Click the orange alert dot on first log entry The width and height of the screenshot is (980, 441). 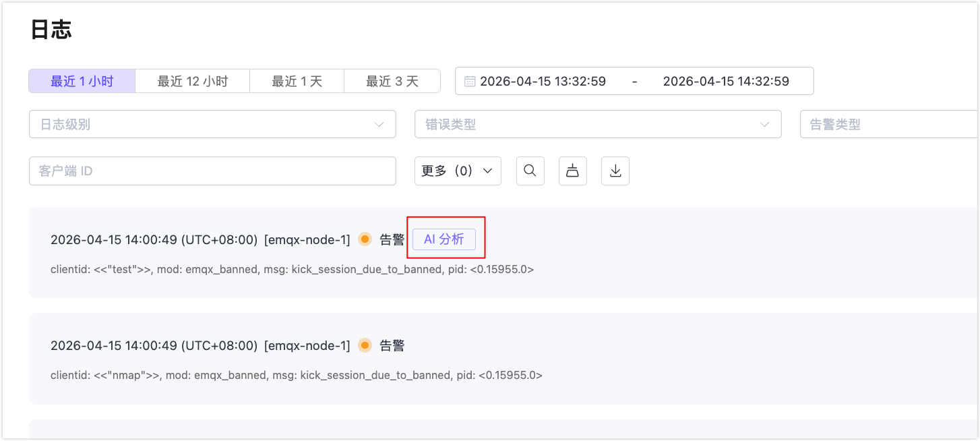[x=365, y=239]
